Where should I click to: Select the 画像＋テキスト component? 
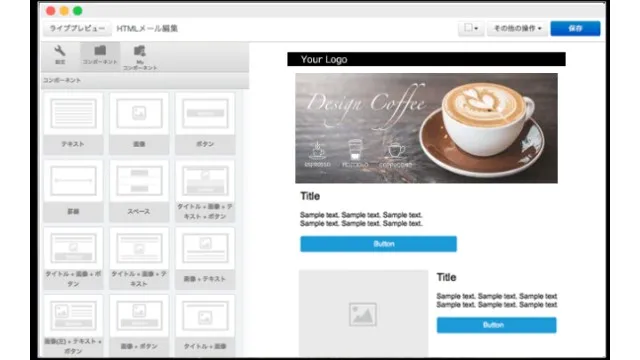pyautogui.click(x=205, y=258)
